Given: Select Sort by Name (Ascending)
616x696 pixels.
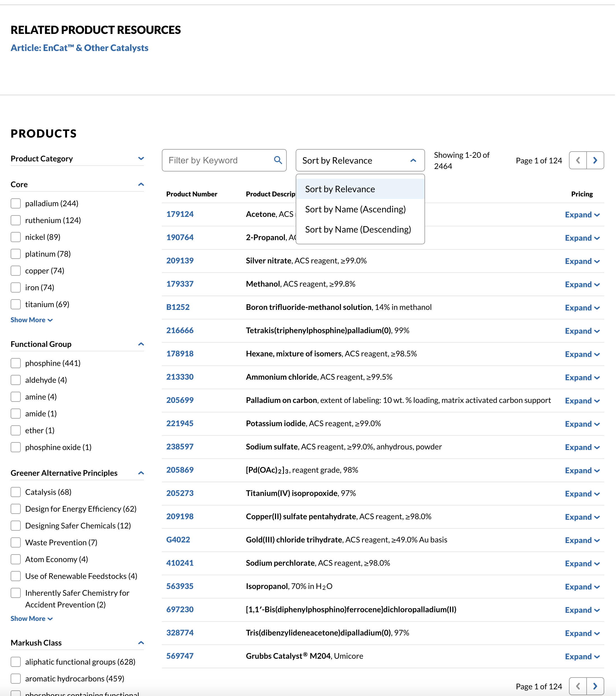Looking at the screenshot, I should tap(355, 209).
